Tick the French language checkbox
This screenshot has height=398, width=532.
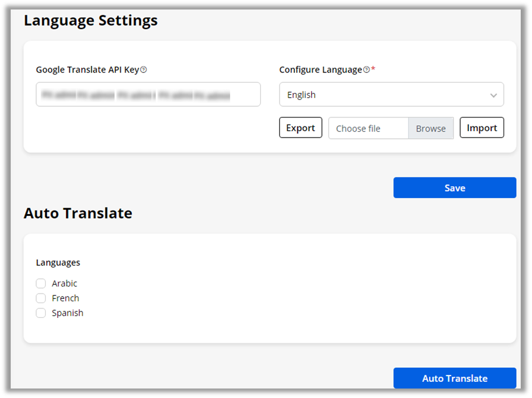click(41, 298)
